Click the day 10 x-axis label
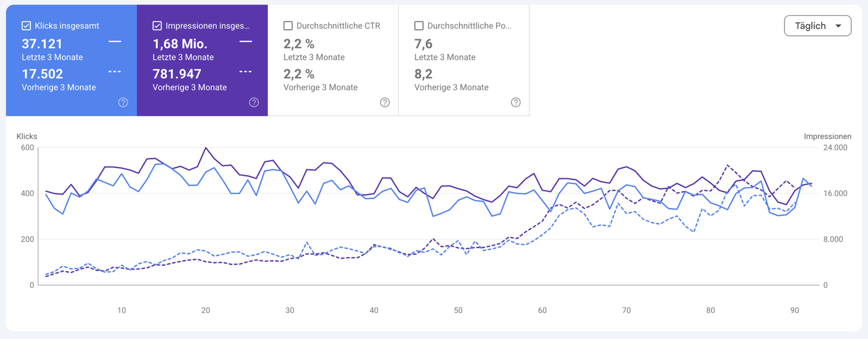The height and width of the screenshot is (339, 868). tap(122, 310)
